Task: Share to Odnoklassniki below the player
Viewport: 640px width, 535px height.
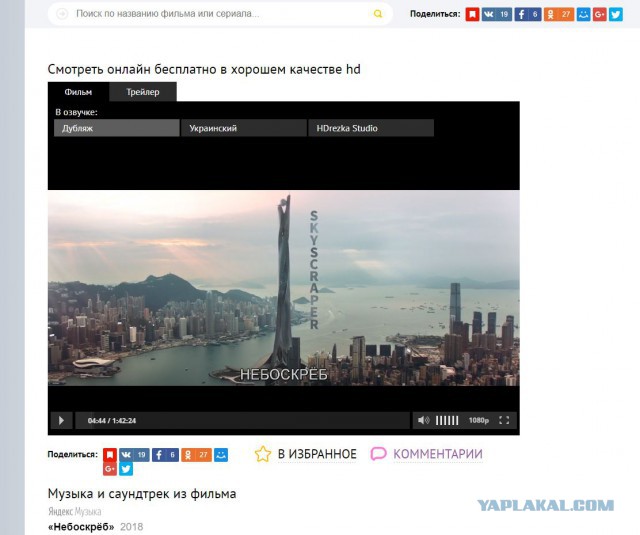Action: tap(196, 455)
